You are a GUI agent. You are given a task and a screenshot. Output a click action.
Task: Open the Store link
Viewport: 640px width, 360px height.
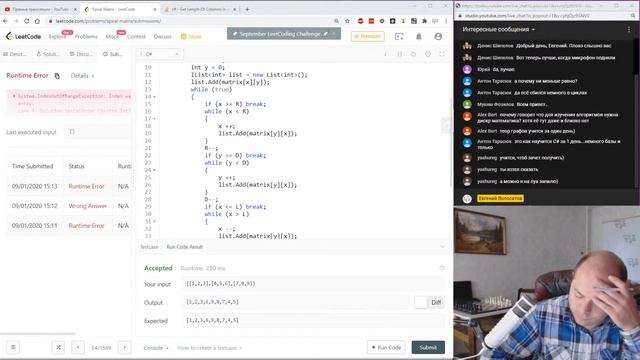tap(191, 36)
